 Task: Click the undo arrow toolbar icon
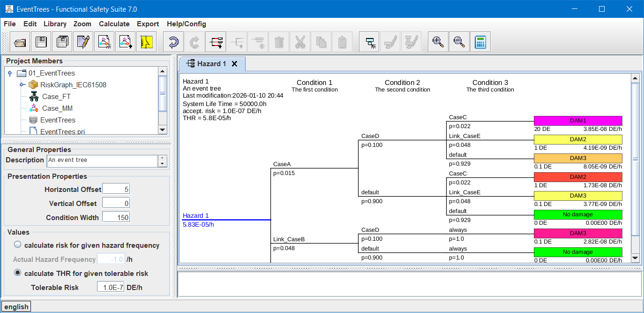tap(173, 42)
